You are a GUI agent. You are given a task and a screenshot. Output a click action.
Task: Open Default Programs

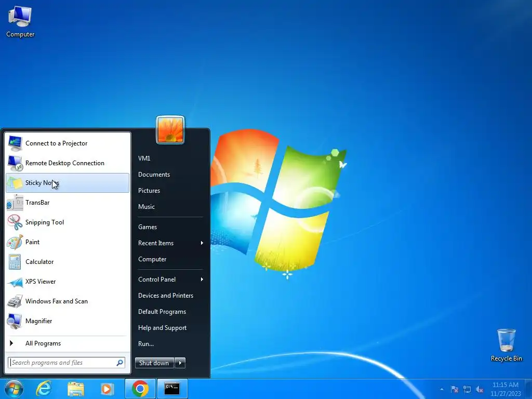[162, 312]
